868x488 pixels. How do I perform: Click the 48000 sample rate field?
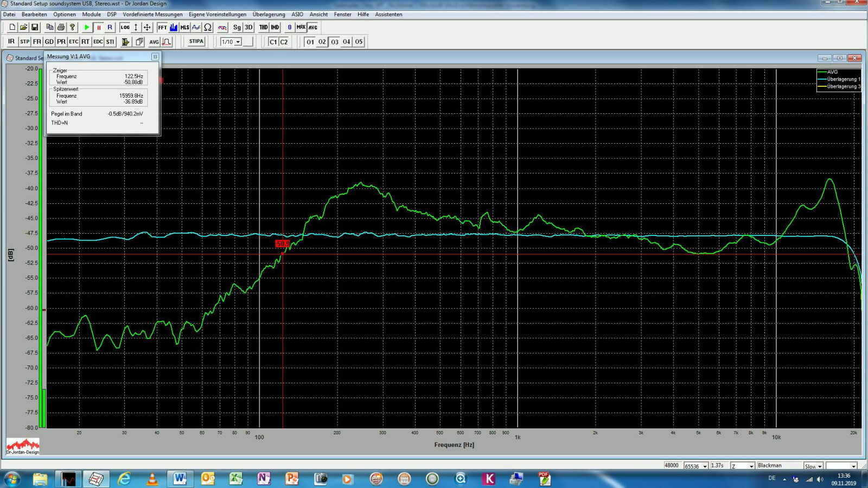(x=672, y=465)
